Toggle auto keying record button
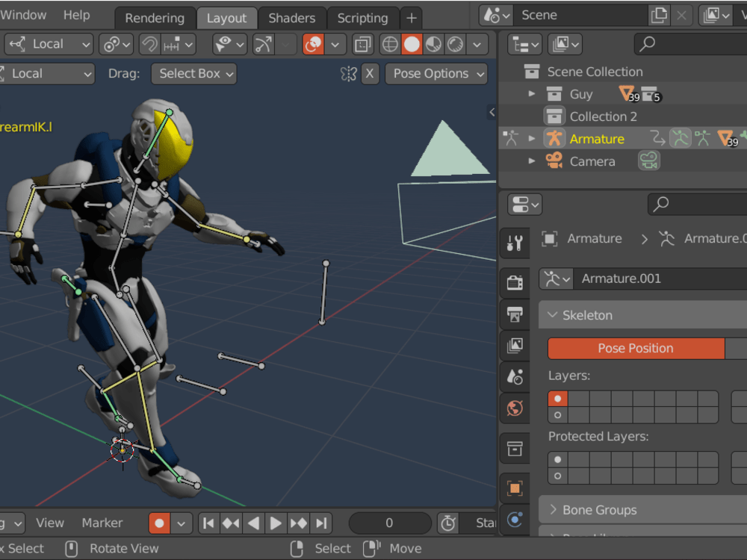Viewport: 747px width, 560px height. coord(160,523)
